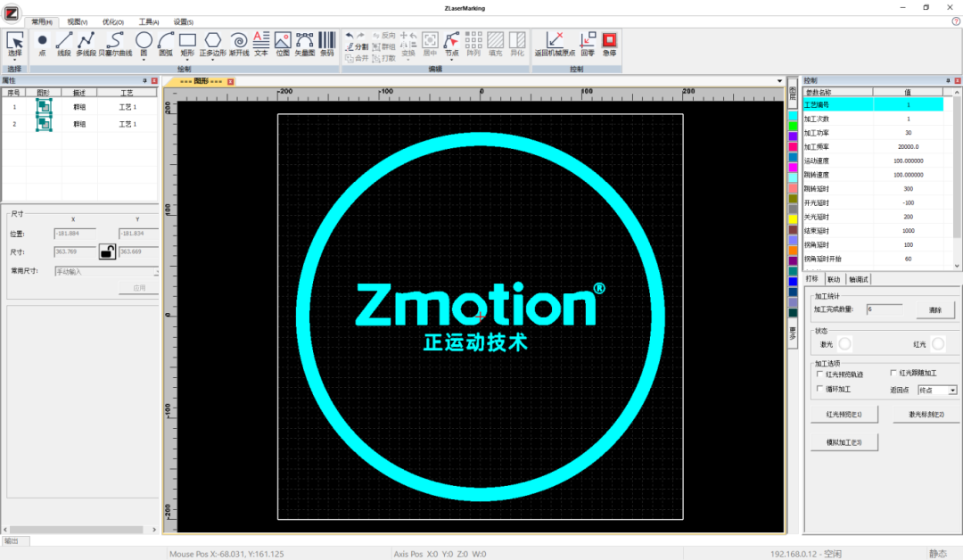Click the 位置 X input field
Viewport: 963px width, 560px height.
point(75,234)
